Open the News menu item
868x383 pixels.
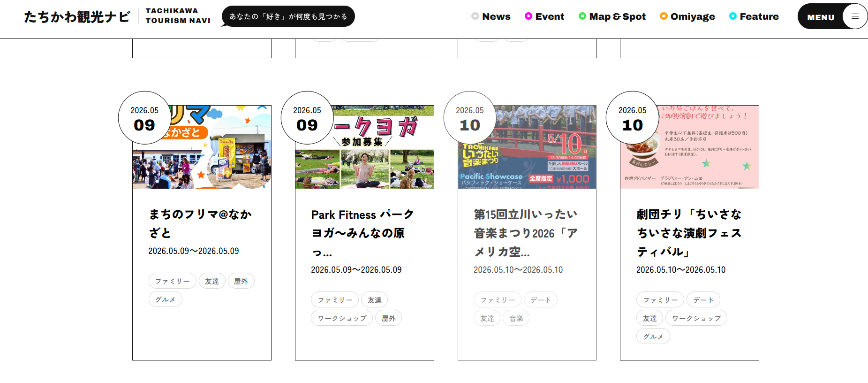[496, 16]
